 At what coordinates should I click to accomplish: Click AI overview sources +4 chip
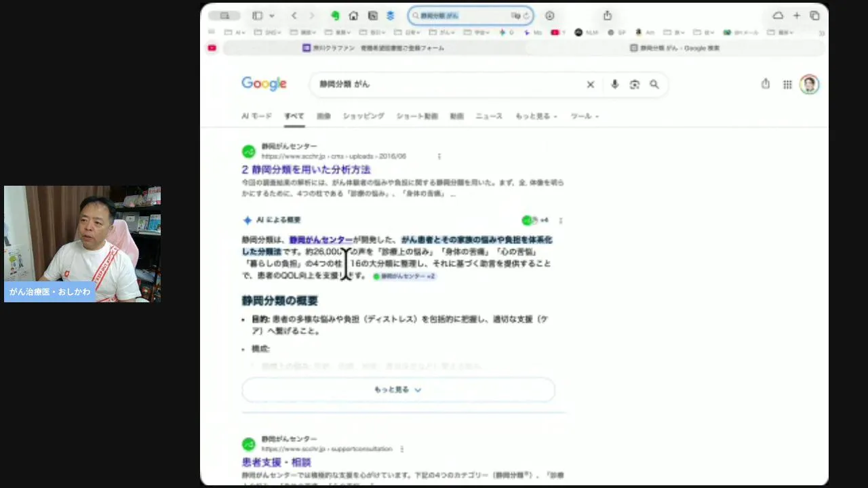tap(535, 220)
